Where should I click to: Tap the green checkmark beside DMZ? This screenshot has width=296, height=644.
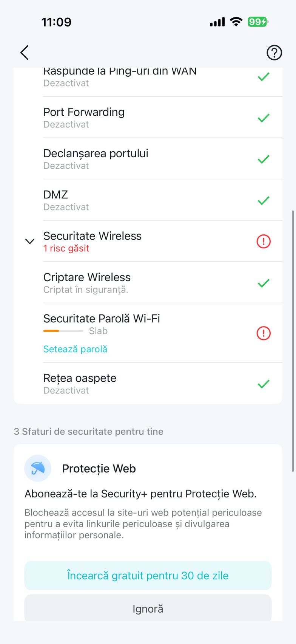tap(264, 200)
